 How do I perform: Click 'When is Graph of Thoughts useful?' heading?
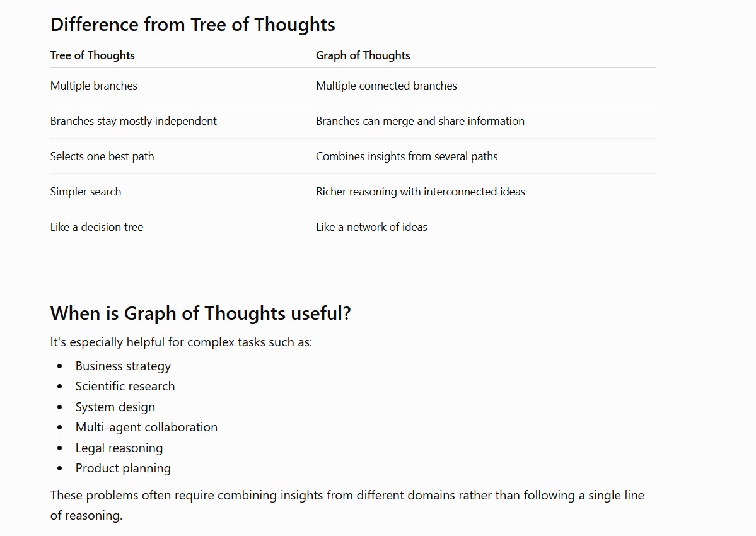pos(200,313)
